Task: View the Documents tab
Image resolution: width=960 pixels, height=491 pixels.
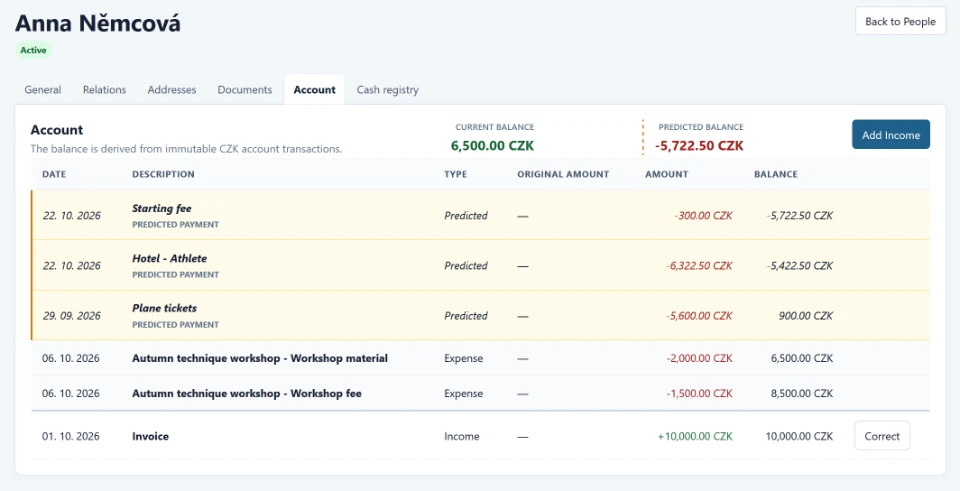Action: pyautogui.click(x=245, y=89)
